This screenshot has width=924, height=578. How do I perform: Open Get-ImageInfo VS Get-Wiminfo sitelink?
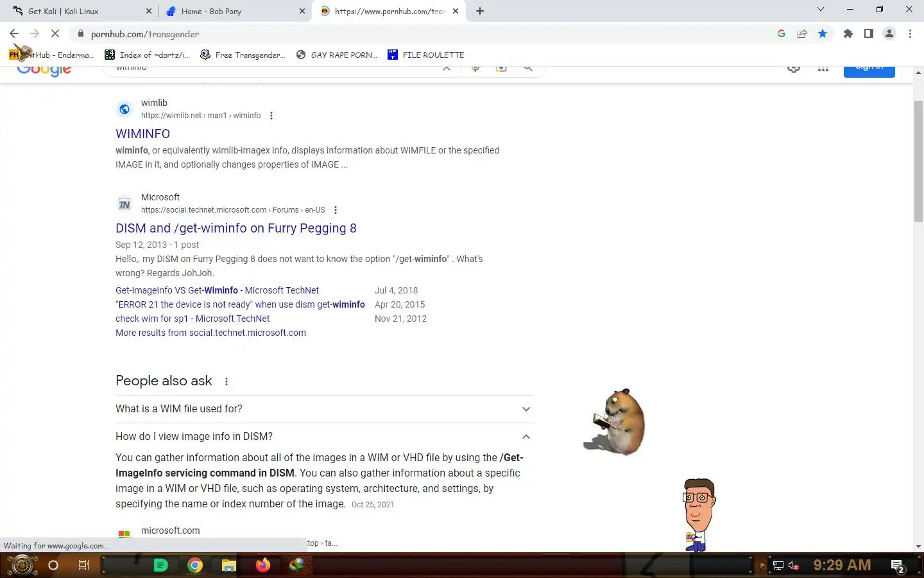[x=217, y=290]
